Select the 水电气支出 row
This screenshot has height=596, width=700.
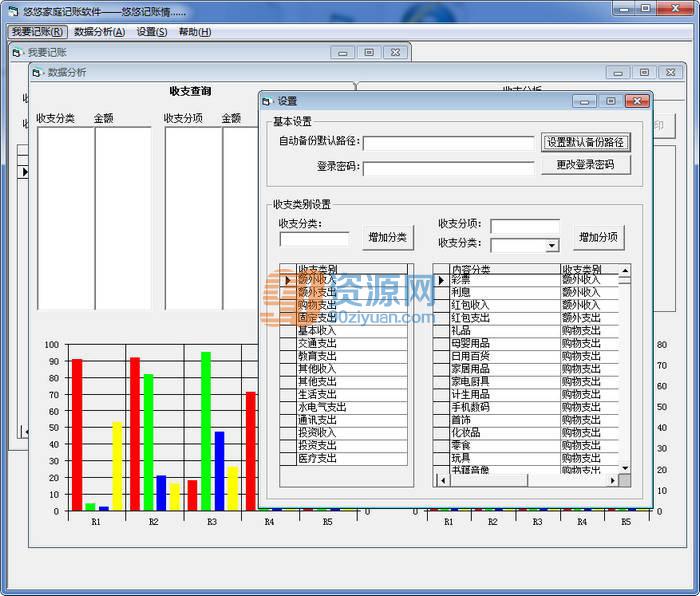(343, 407)
